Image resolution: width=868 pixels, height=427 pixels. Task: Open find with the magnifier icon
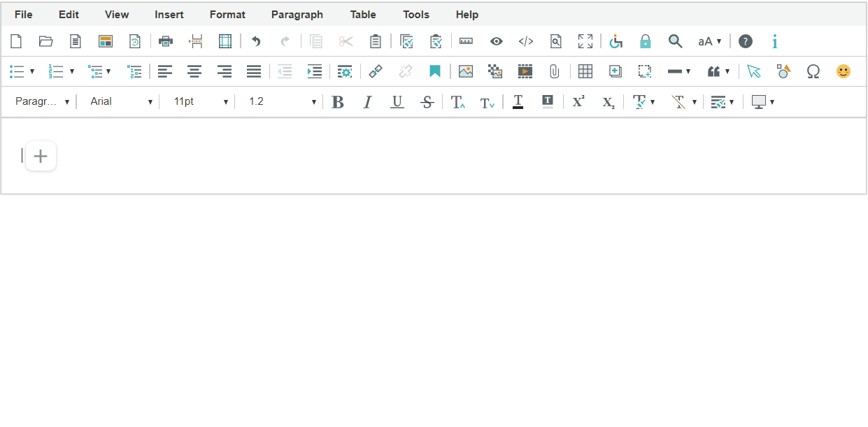pyautogui.click(x=675, y=41)
